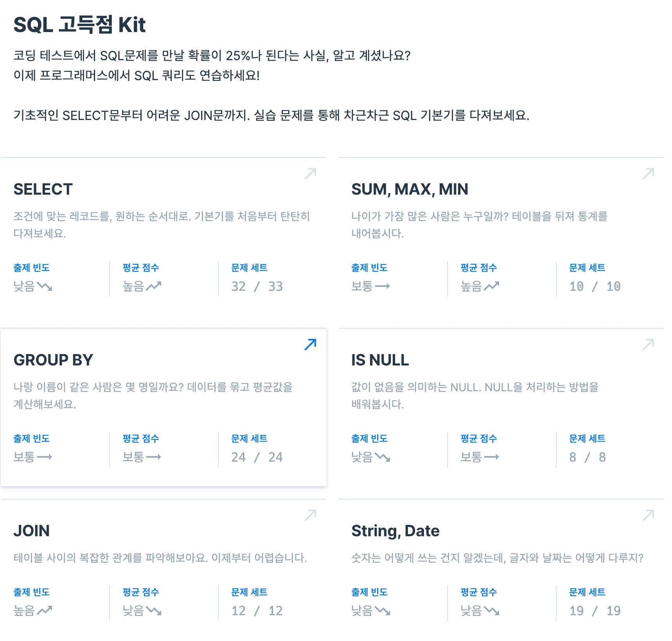This screenshot has width=672, height=641.
Task: Select the IS NULL card title
Action: (380, 360)
